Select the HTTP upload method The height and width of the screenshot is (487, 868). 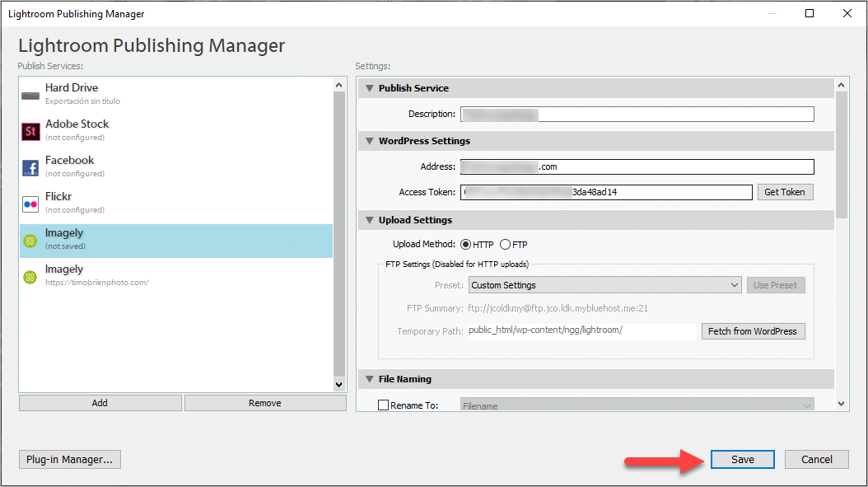click(x=465, y=245)
